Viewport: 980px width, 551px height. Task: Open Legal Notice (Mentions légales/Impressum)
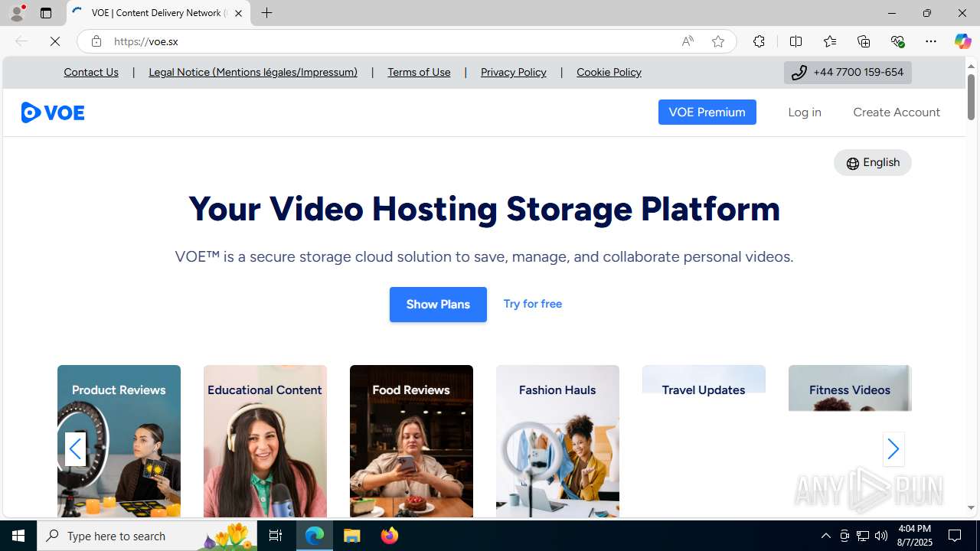(x=253, y=72)
